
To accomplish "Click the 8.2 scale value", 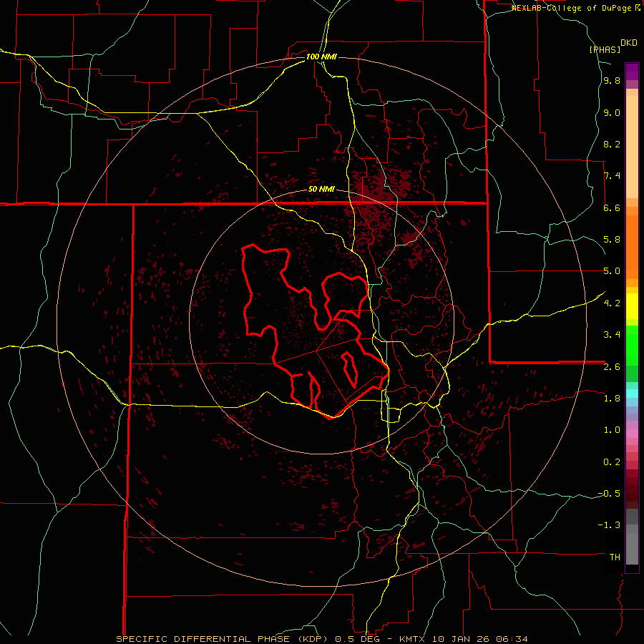I will click(612, 144).
